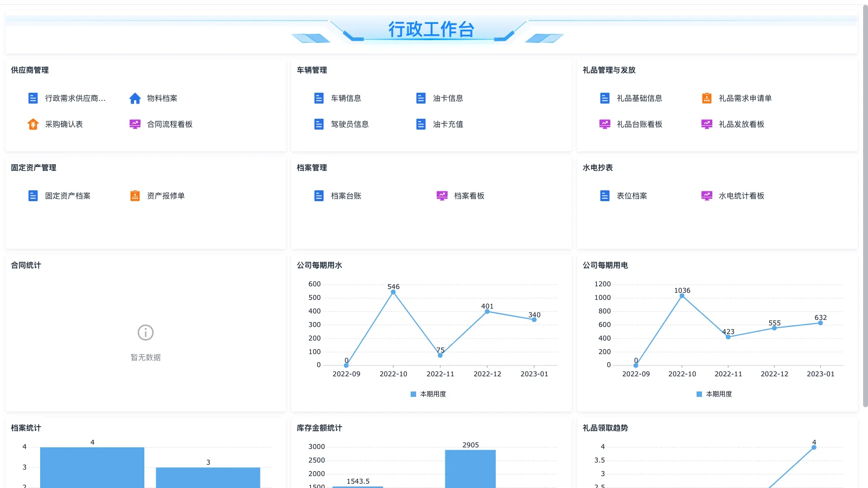Viewport: 868px width, 488px height.
Task: Click the 水电统计看板 monitor icon
Action: tap(707, 196)
